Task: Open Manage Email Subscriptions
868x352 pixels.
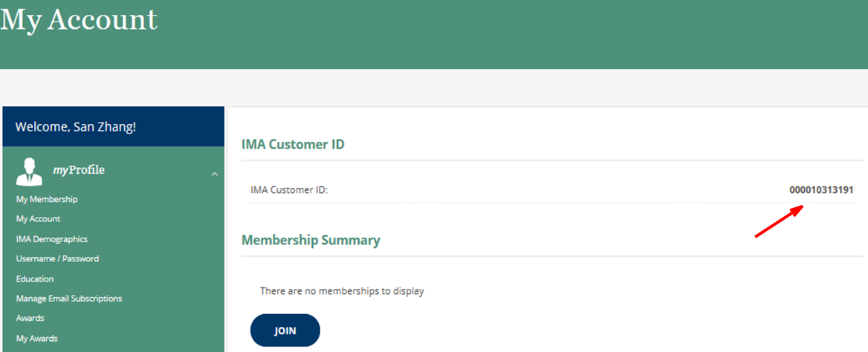Action: [x=69, y=299]
